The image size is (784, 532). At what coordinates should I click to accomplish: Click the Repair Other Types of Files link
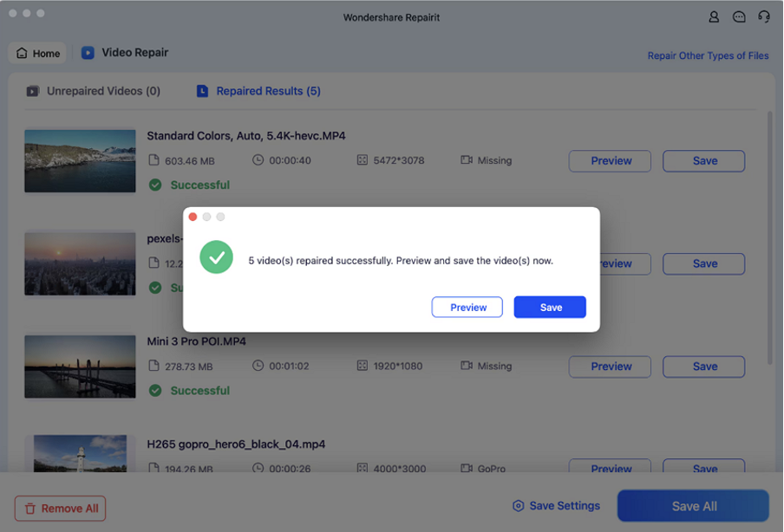click(708, 55)
